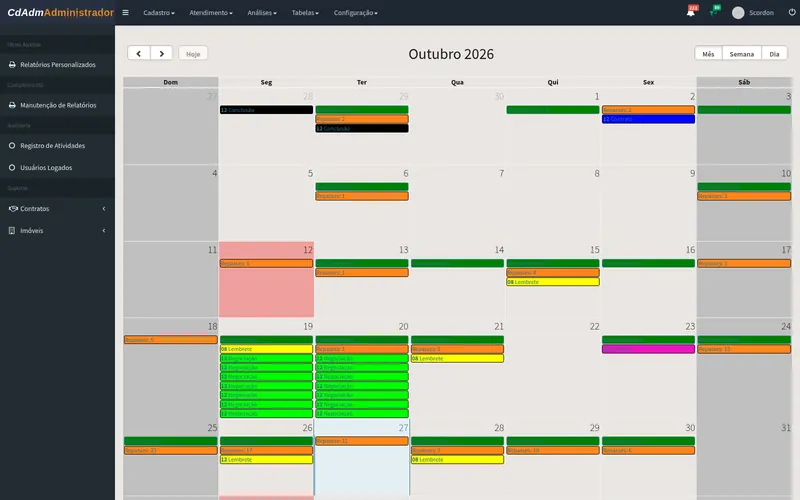800x500 pixels.
Task: Click the Outubro 2026 calendar title
Action: click(x=451, y=54)
